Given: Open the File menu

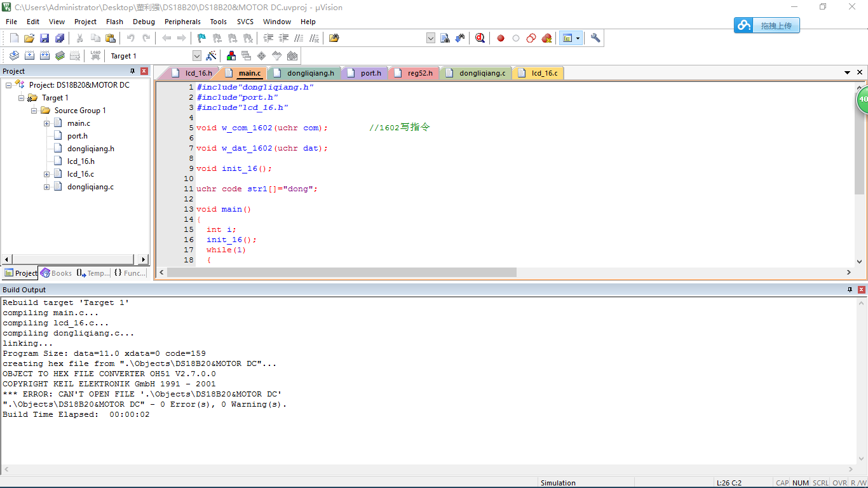Looking at the screenshot, I should 11,22.
